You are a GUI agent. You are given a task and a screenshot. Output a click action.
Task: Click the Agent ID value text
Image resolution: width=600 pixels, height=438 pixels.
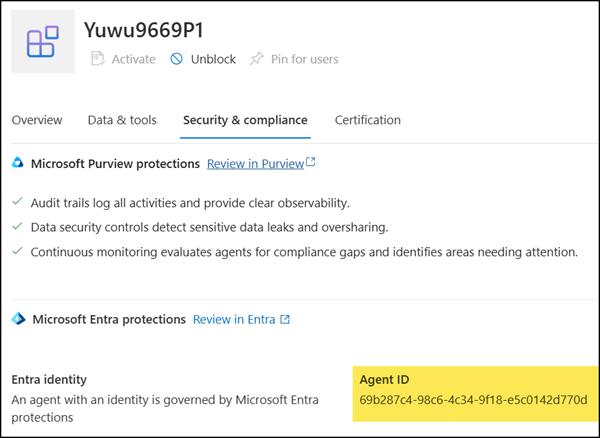[x=473, y=401]
